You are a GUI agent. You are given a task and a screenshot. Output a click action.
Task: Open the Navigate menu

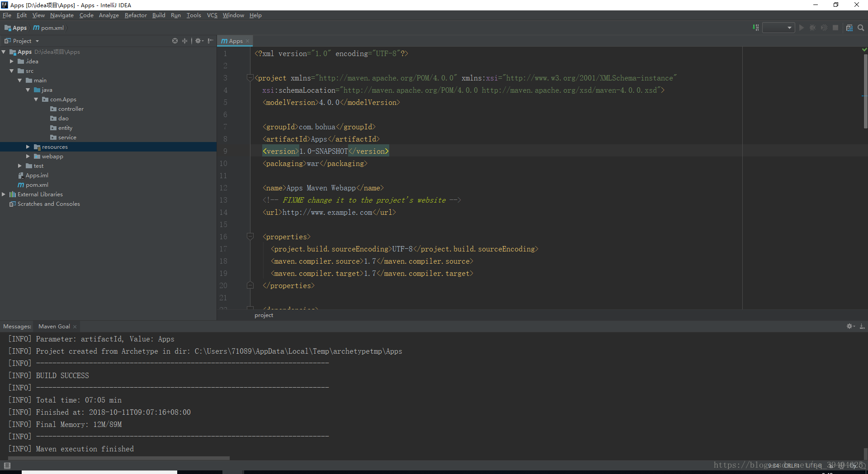pos(61,15)
